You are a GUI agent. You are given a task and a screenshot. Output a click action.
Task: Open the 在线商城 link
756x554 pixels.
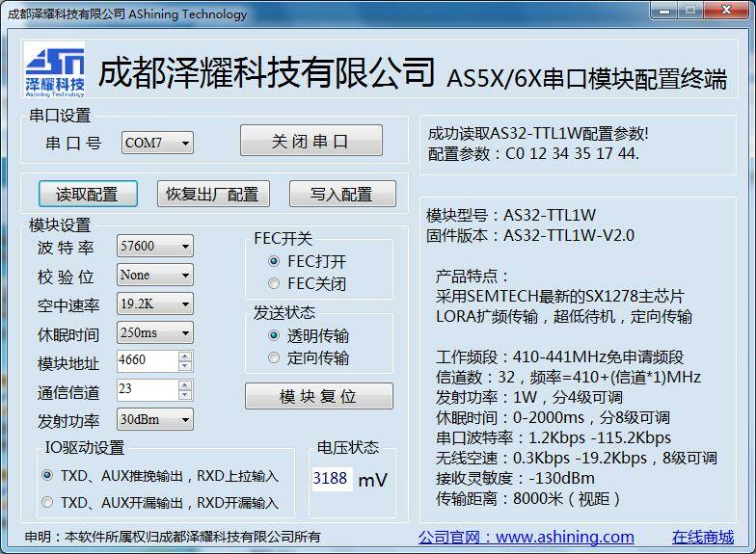(x=703, y=537)
